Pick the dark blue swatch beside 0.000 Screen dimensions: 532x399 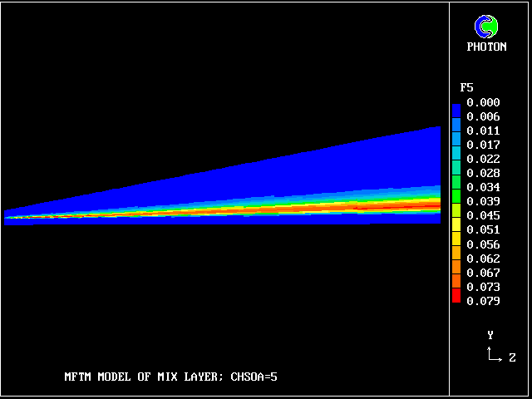click(456, 103)
